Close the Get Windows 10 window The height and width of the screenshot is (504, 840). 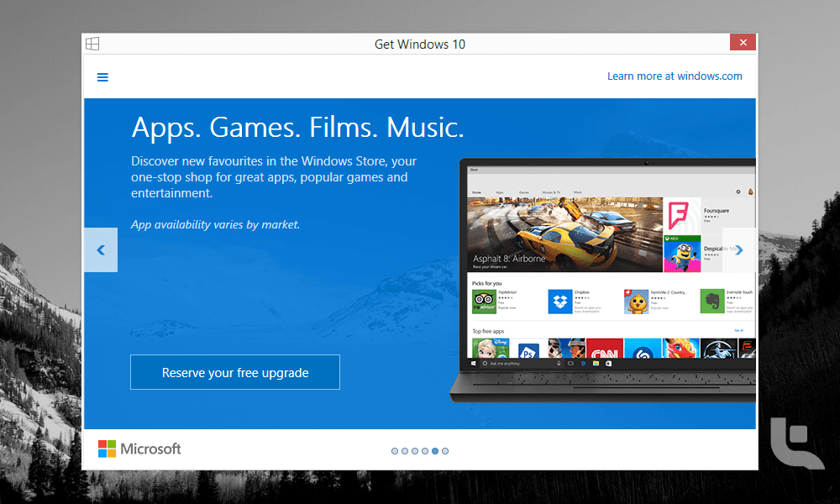pyautogui.click(x=743, y=42)
